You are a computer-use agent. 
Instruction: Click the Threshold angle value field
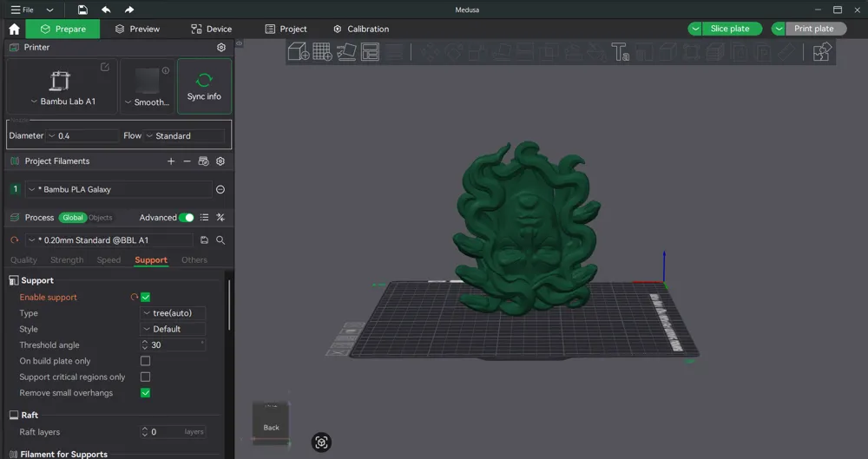(173, 345)
